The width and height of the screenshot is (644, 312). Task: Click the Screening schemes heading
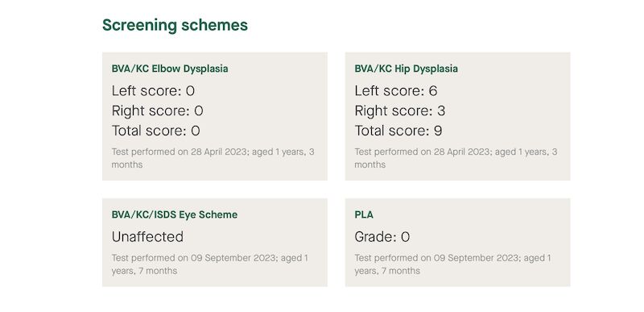point(175,26)
